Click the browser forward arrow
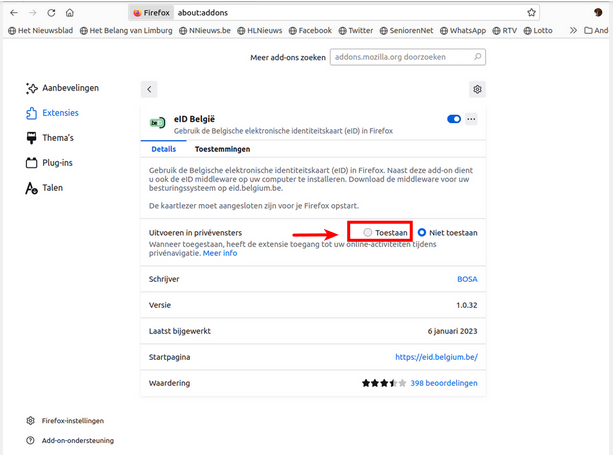Screen dimensions: 613x455 (x=32, y=13)
